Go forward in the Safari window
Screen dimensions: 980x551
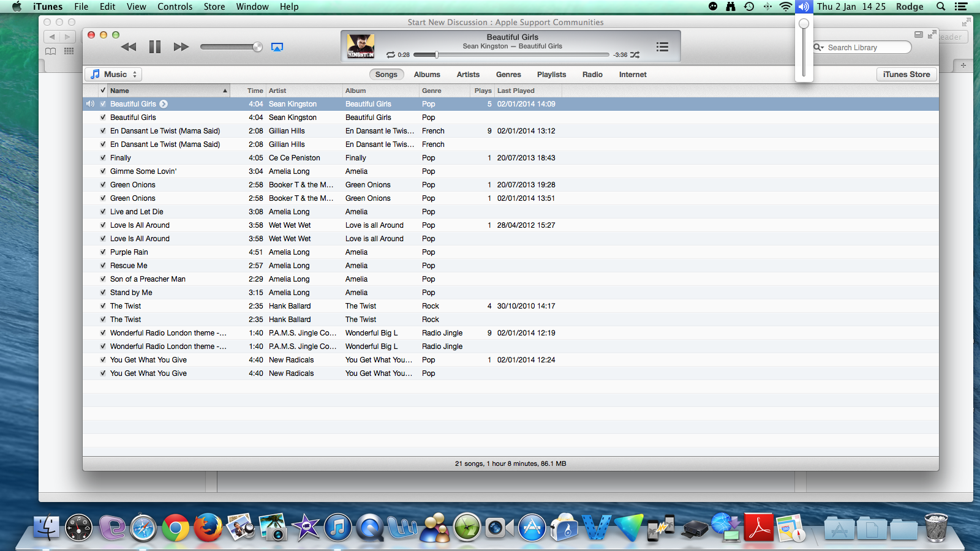(x=67, y=37)
